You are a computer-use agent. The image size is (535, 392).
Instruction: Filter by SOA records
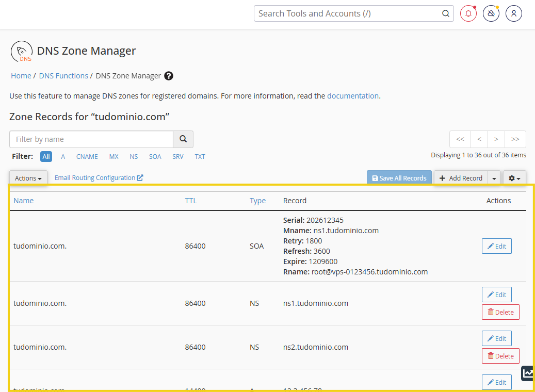(155, 157)
